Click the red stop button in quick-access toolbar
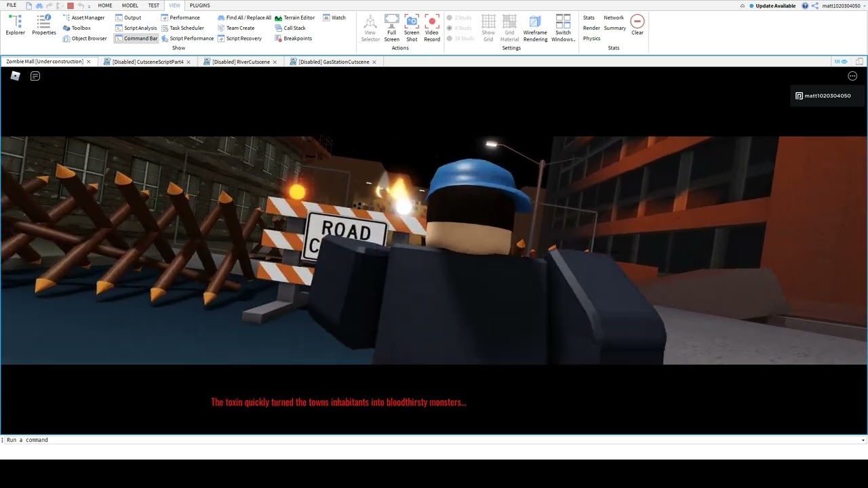Viewport: 868px width, 488px height. [x=70, y=5]
